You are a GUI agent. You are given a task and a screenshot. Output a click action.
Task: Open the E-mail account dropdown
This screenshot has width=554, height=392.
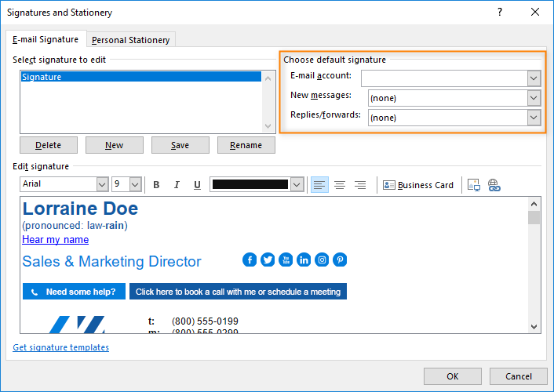pyautogui.click(x=534, y=78)
